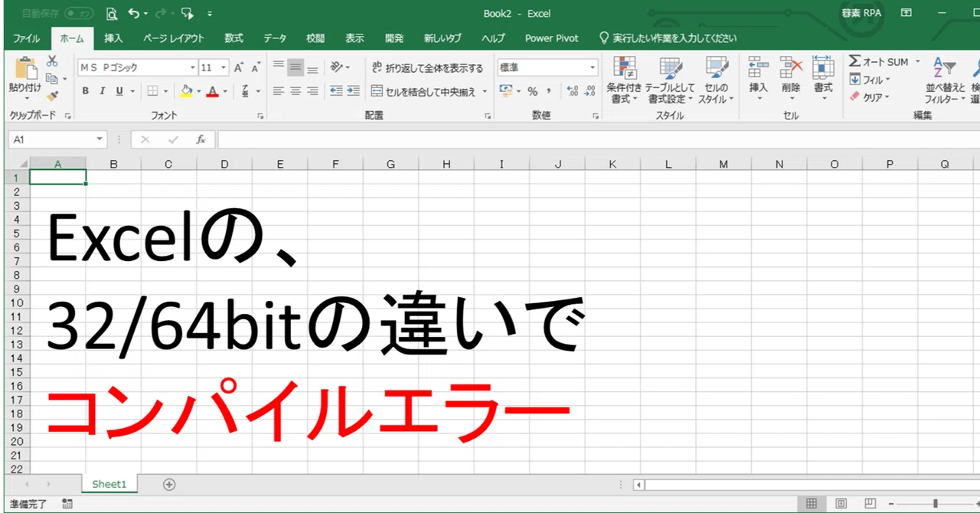The width and height of the screenshot is (980, 513).
Task: Click the クリア clear button
Action: pyautogui.click(x=870, y=97)
